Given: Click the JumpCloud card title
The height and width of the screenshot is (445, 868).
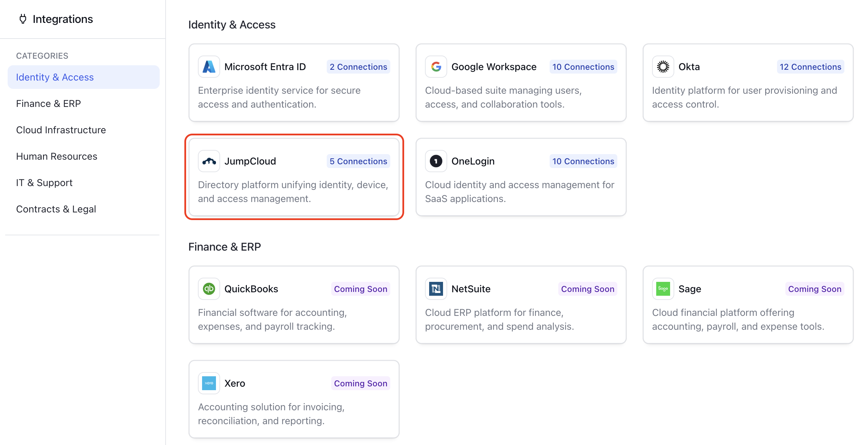Looking at the screenshot, I should [x=250, y=161].
